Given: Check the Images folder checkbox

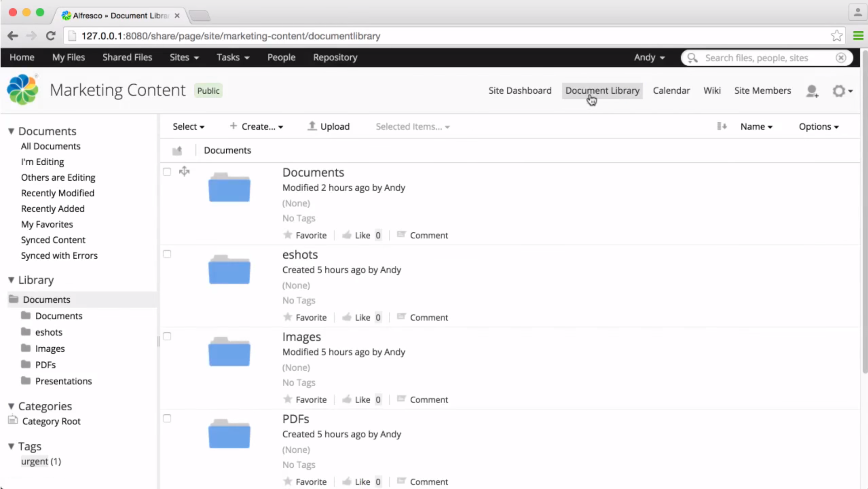Looking at the screenshot, I should 167,336.
